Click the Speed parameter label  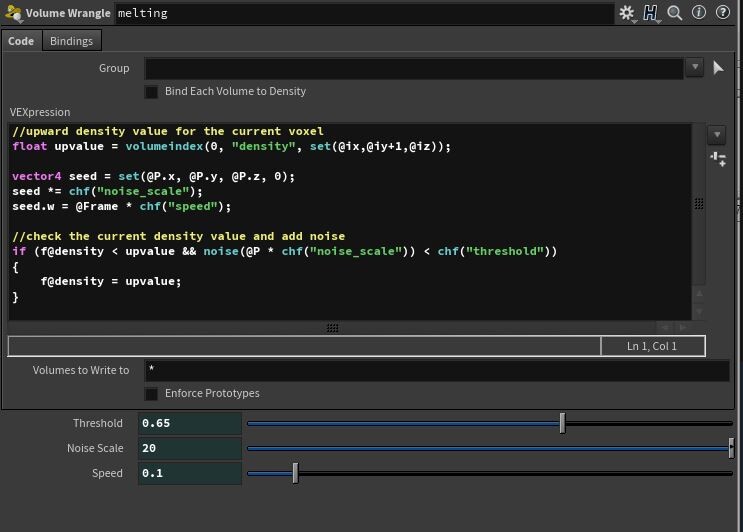(x=107, y=473)
